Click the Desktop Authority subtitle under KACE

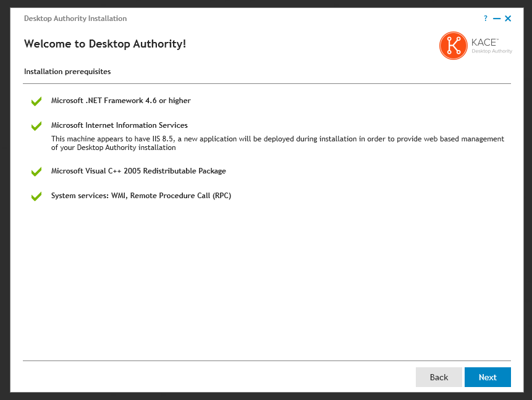point(492,51)
